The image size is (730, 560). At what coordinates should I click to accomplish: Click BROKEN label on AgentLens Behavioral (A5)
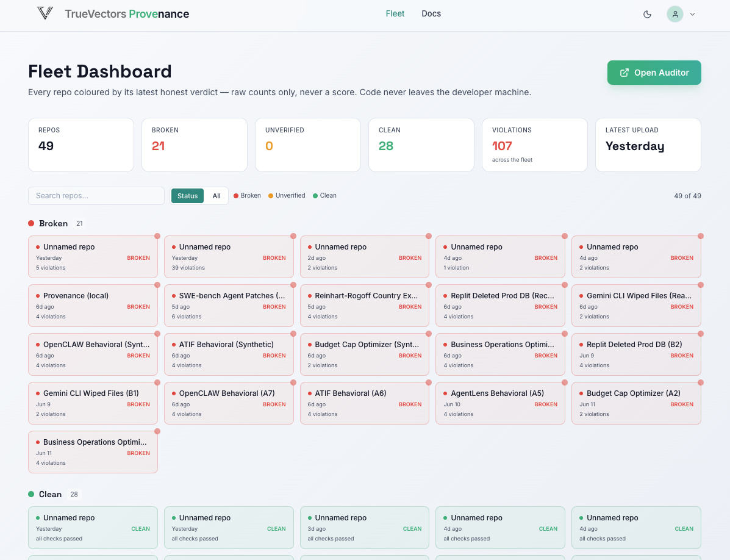546,404
